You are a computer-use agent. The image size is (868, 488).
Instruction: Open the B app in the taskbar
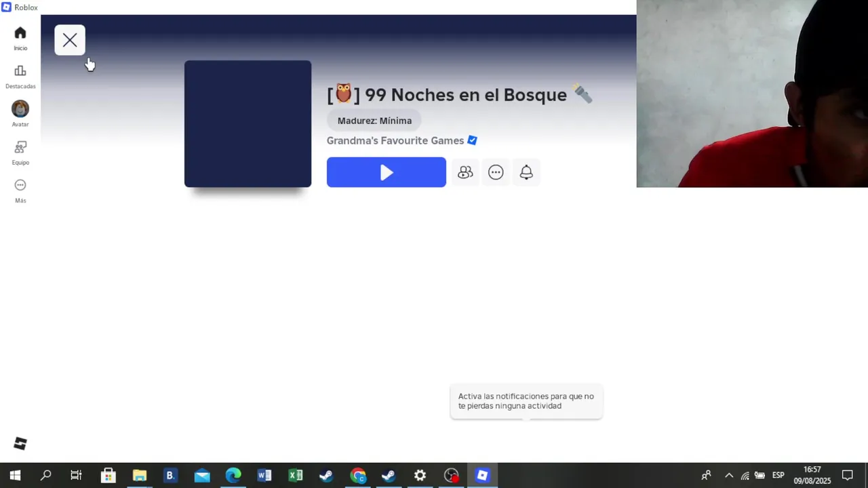170,476
